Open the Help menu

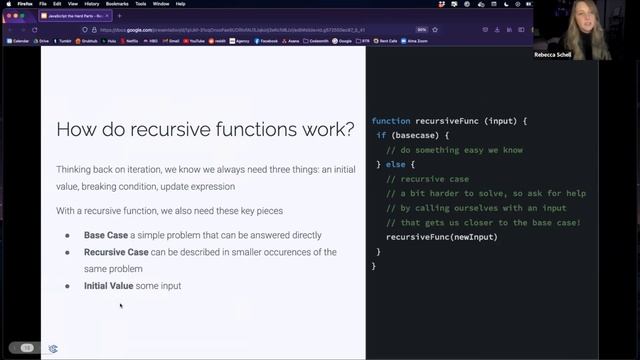tap(180, 4)
